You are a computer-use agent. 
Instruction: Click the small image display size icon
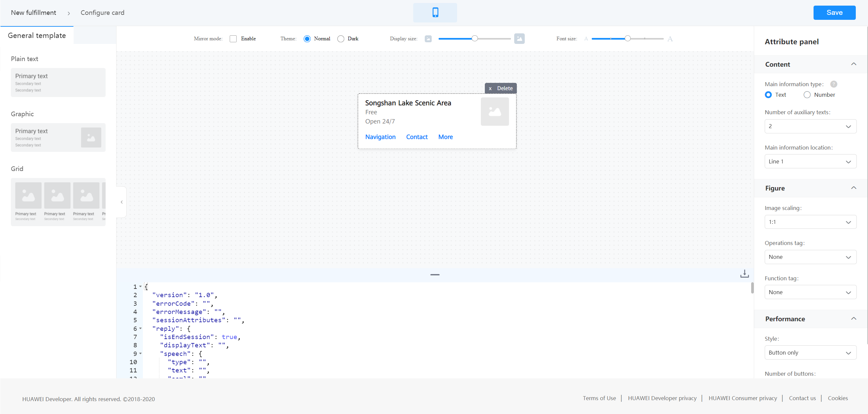[x=428, y=39]
